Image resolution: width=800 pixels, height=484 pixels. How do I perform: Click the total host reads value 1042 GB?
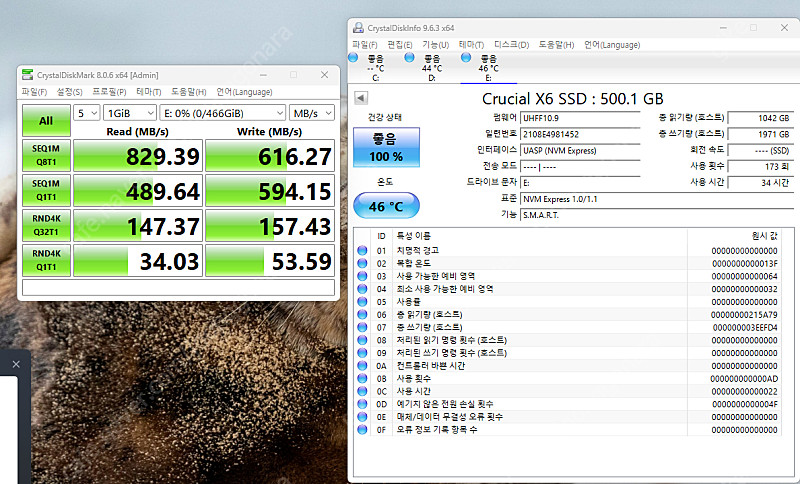click(760, 118)
